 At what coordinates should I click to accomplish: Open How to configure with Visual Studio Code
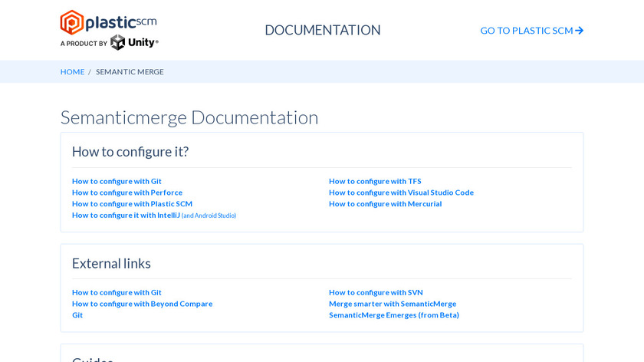[x=401, y=193]
